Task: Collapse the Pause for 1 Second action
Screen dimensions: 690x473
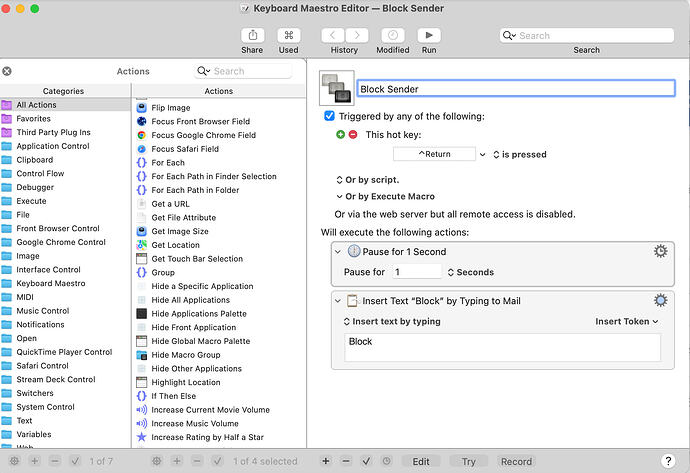Action: 338,252
